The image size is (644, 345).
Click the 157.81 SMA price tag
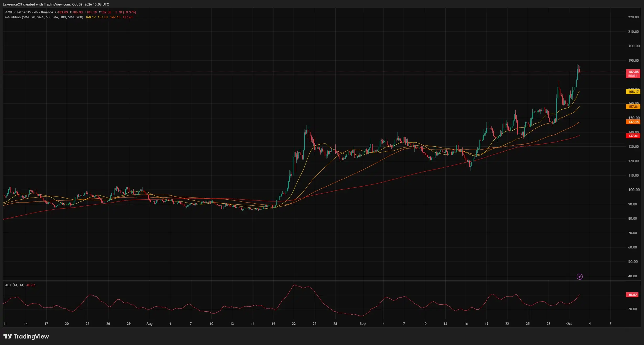tap(633, 107)
